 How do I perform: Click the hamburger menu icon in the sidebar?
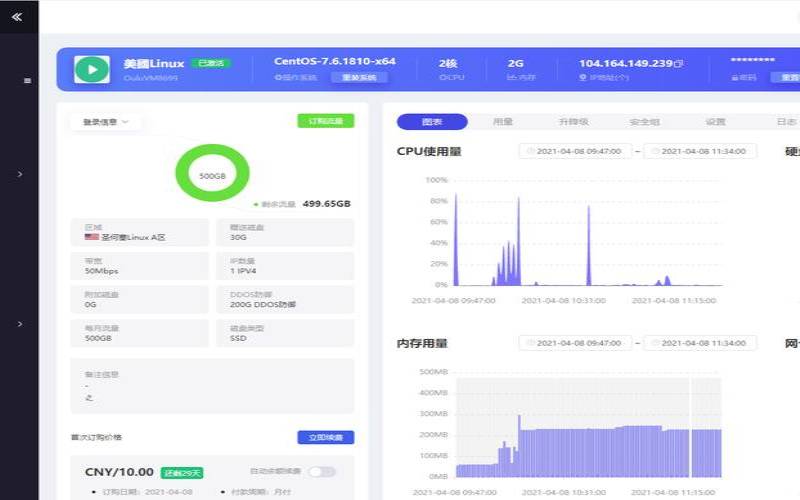point(27,81)
